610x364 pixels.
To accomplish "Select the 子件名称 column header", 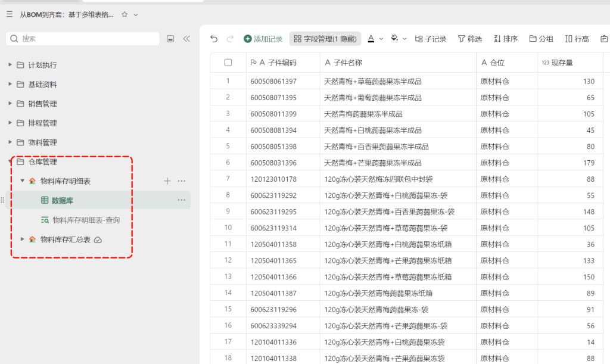I will (x=398, y=63).
